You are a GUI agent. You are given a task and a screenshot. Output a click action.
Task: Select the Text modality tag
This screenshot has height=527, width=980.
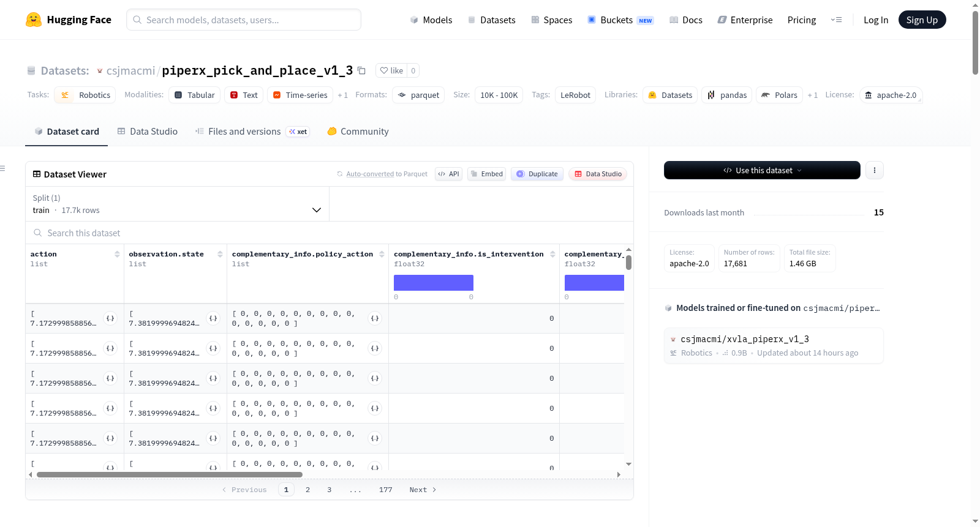(244, 95)
